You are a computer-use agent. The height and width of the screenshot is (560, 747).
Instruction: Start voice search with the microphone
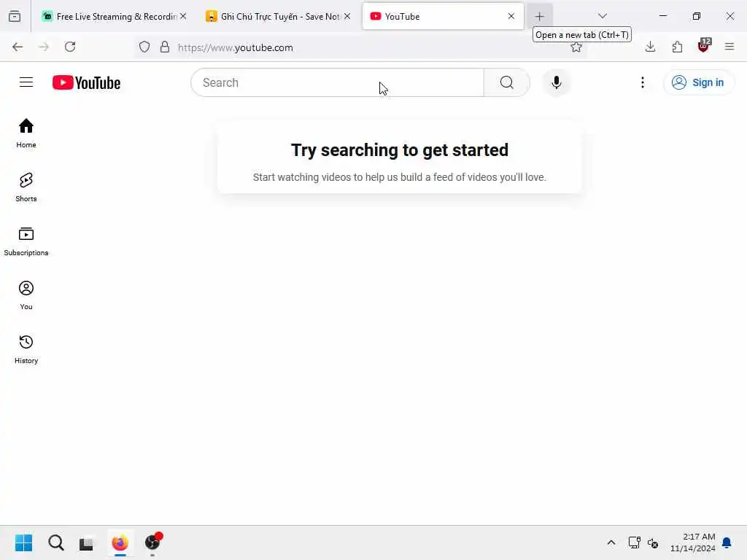tap(556, 82)
